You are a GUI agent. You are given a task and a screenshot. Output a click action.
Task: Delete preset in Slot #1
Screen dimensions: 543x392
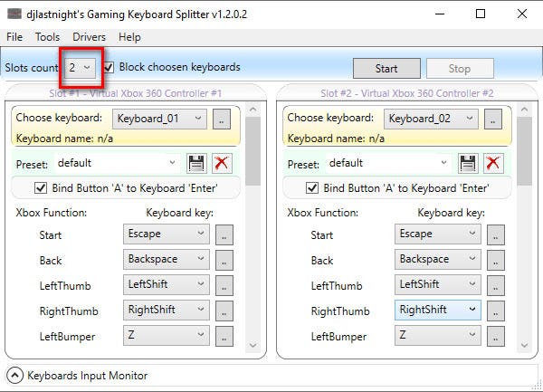[x=222, y=164]
